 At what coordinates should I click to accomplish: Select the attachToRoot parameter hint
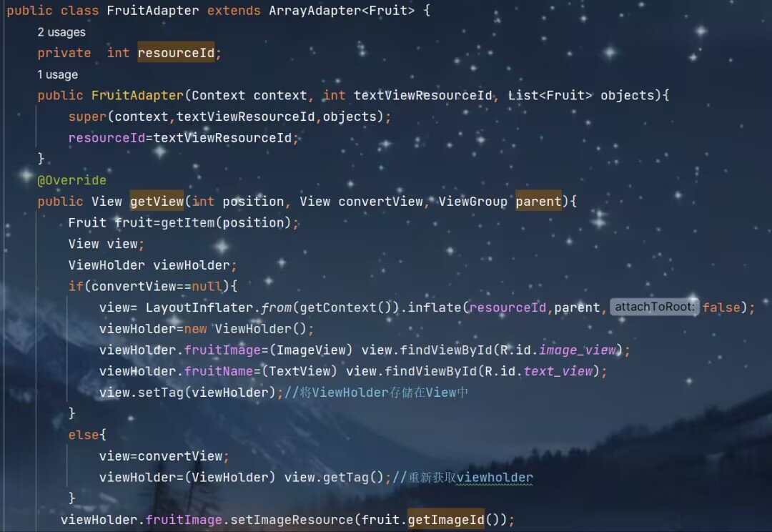[x=654, y=307]
